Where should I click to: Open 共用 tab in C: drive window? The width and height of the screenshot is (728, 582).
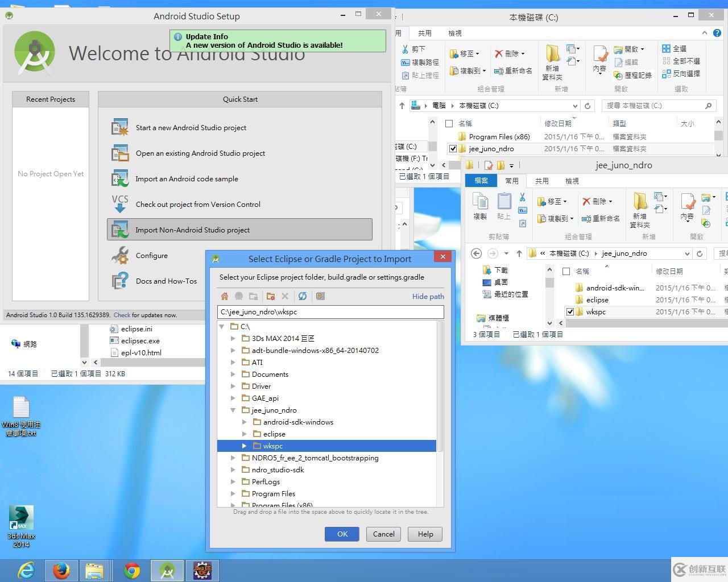425,33
